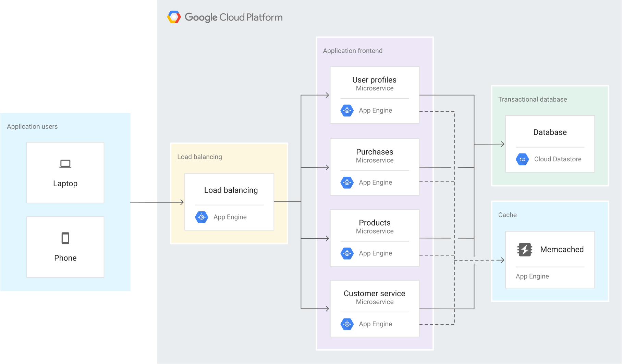
Task: Select the "Purchases" title
Action: point(375,152)
